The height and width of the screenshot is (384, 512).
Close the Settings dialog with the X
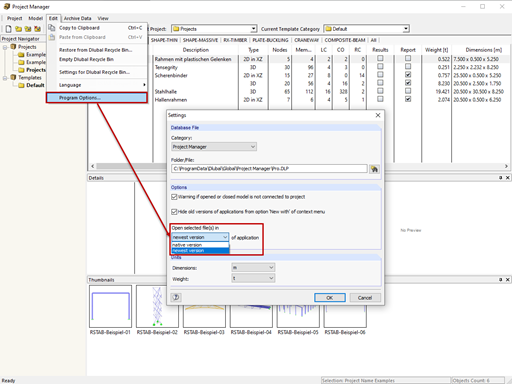point(378,115)
